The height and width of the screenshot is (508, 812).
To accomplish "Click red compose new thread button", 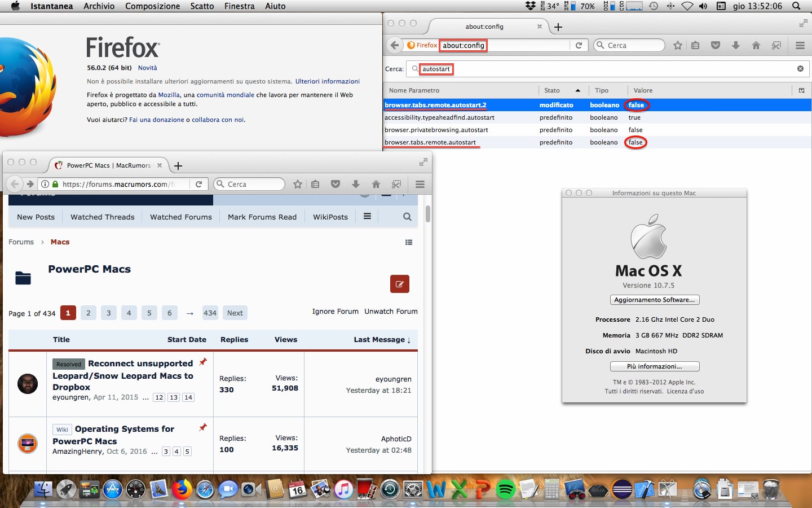I will tap(400, 284).
